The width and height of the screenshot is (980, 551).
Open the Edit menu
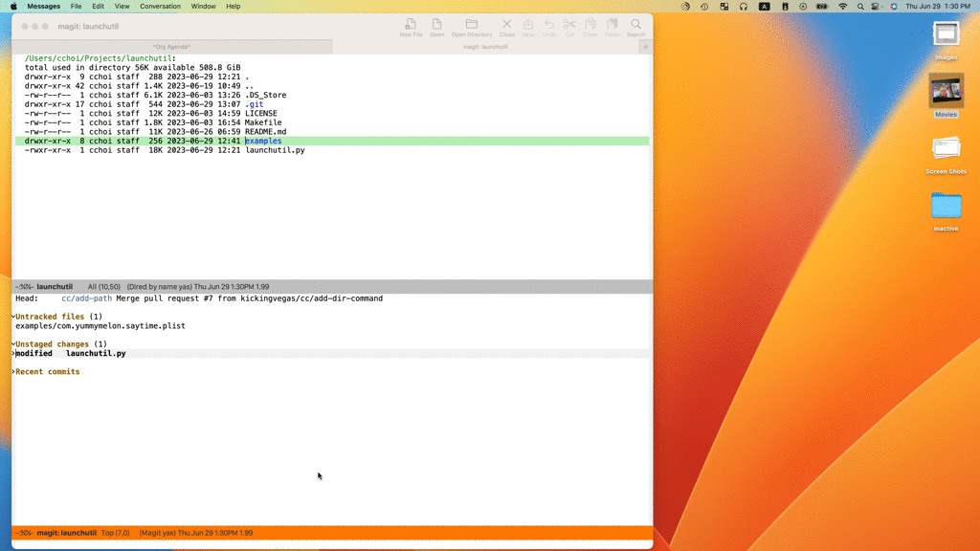(99, 7)
